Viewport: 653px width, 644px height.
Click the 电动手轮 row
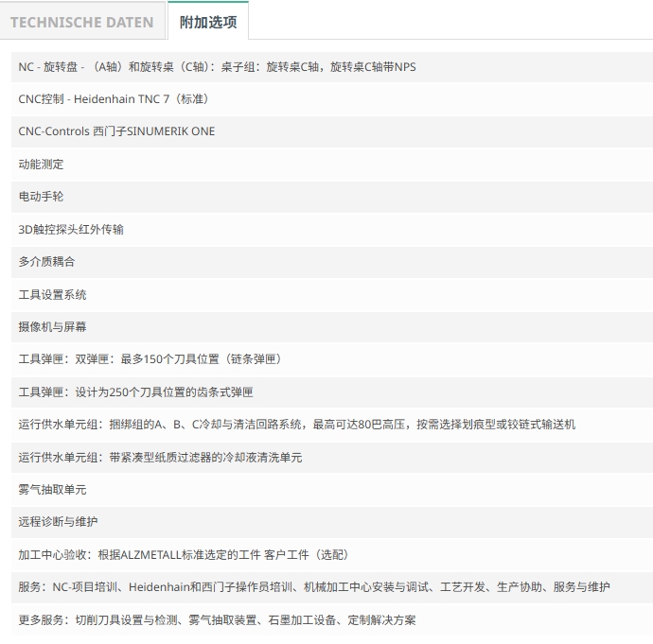[x=332, y=197]
